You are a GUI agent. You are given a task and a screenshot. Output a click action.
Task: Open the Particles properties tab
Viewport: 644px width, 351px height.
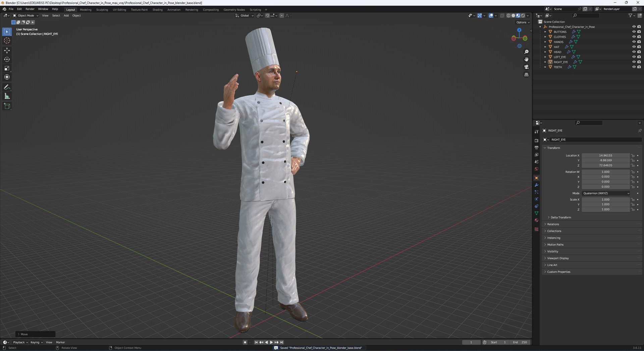click(536, 192)
